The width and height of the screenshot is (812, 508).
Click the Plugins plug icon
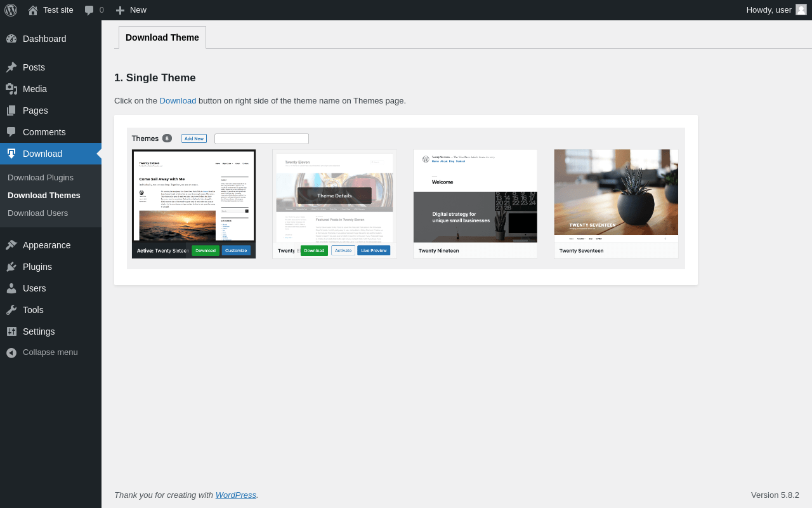(11, 267)
